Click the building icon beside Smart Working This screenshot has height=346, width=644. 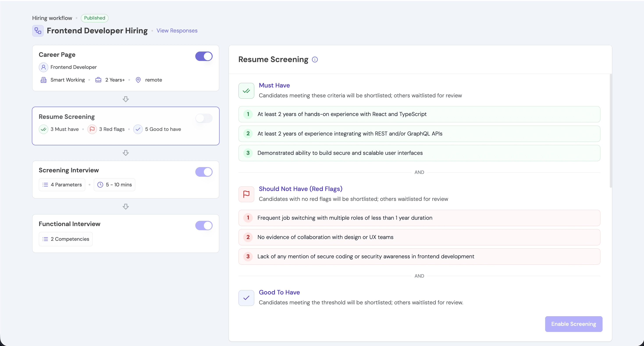43,80
